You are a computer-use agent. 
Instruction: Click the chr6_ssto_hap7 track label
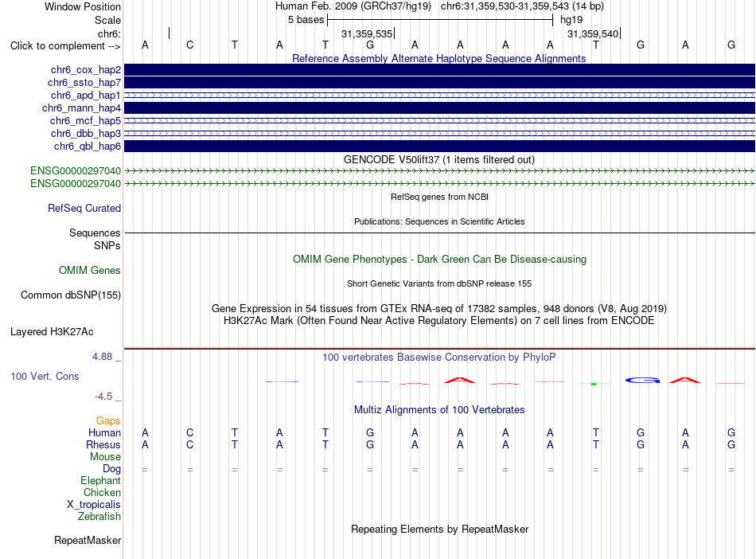point(84,83)
